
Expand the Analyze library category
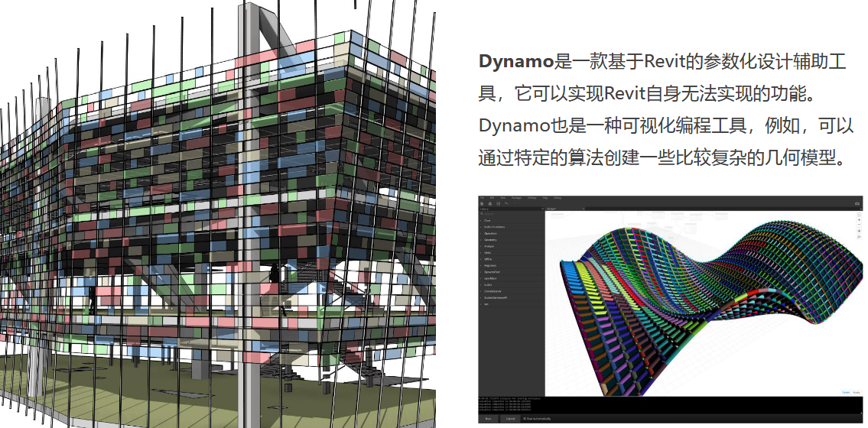click(512, 246)
